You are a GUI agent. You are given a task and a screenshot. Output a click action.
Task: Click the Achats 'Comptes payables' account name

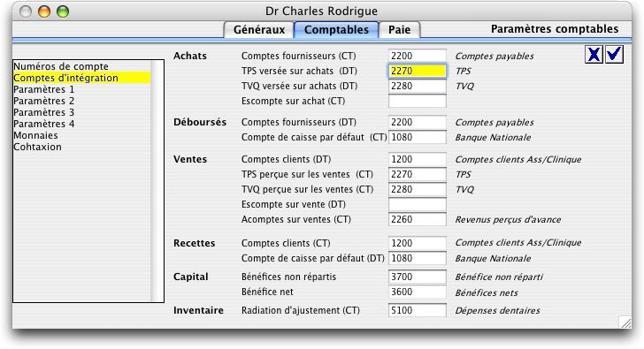click(x=494, y=57)
